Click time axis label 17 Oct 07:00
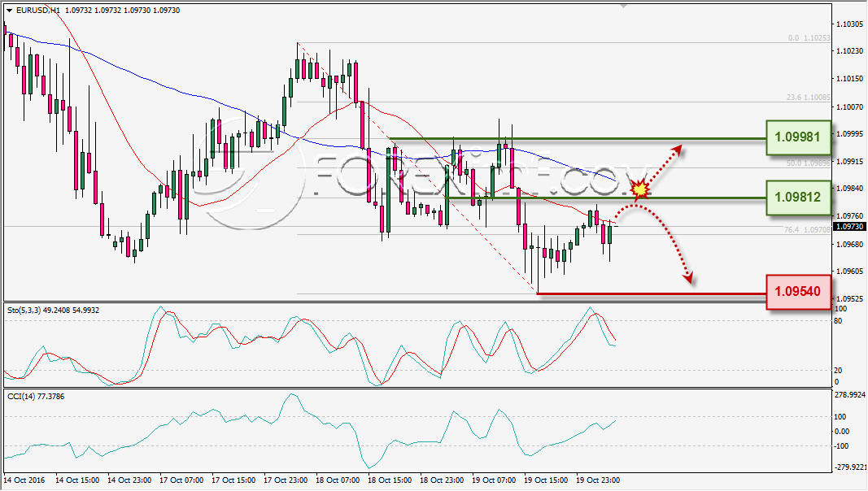This screenshot has width=868, height=491. 181,480
